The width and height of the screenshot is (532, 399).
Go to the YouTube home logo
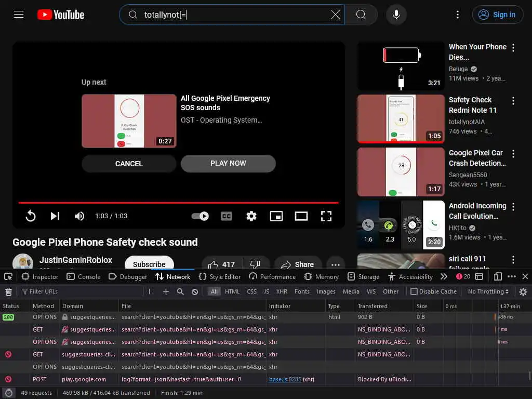point(61,15)
